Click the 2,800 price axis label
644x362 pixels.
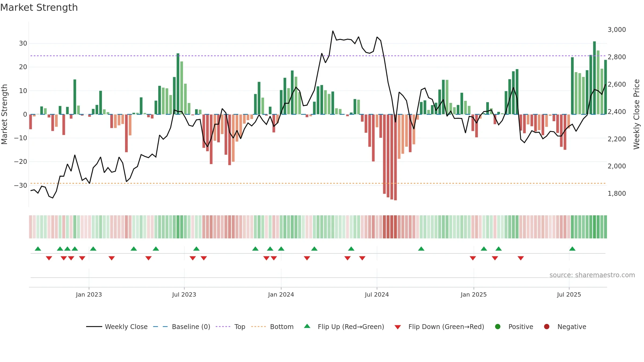pos(617,57)
